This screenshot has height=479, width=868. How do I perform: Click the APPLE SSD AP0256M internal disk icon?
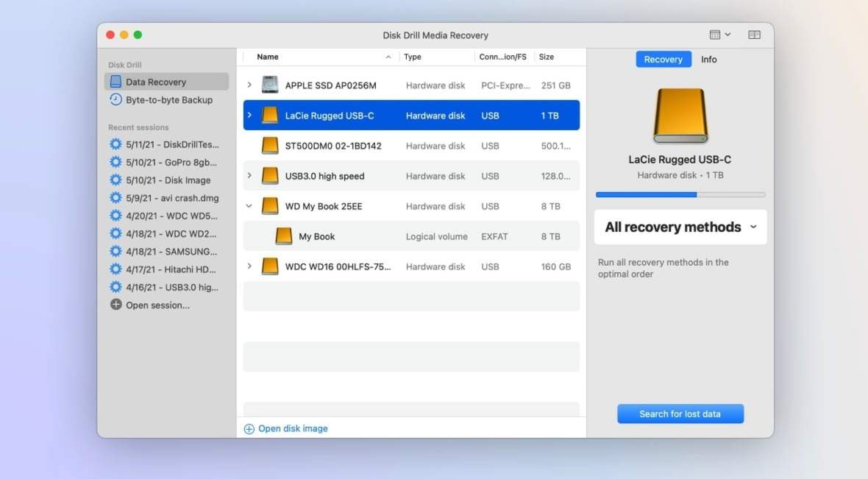click(270, 85)
